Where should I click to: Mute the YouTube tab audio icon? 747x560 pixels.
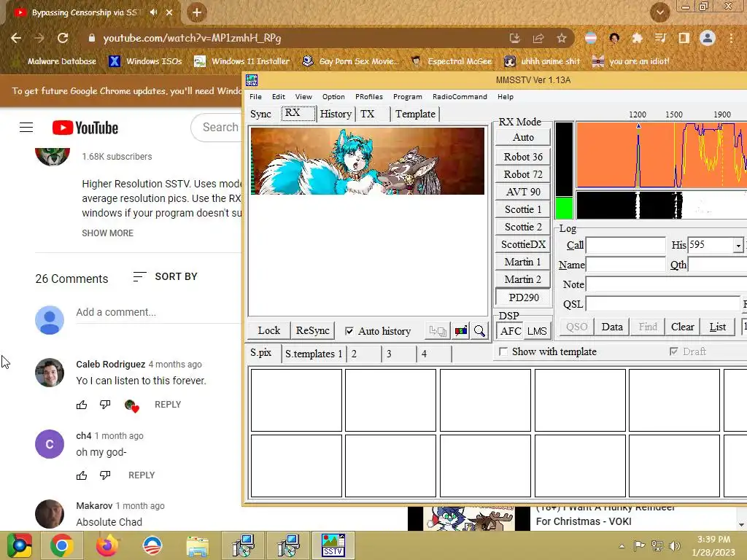pyautogui.click(x=153, y=12)
